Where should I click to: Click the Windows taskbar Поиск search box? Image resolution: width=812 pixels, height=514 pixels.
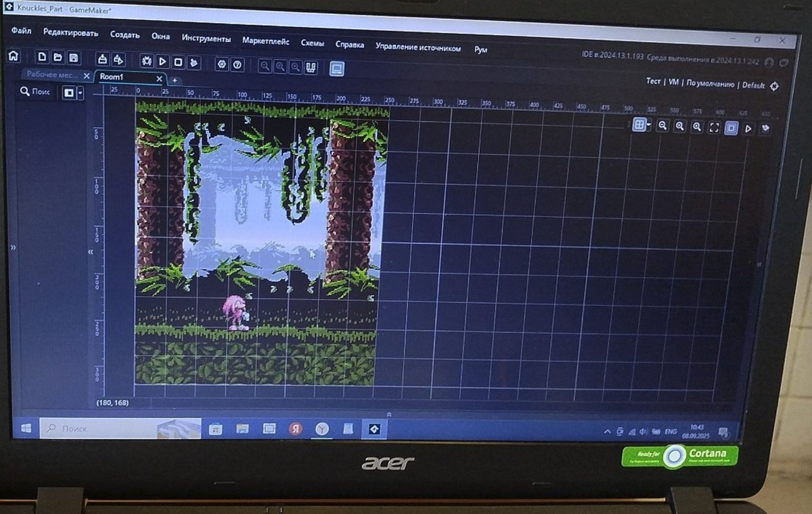pos(120,428)
